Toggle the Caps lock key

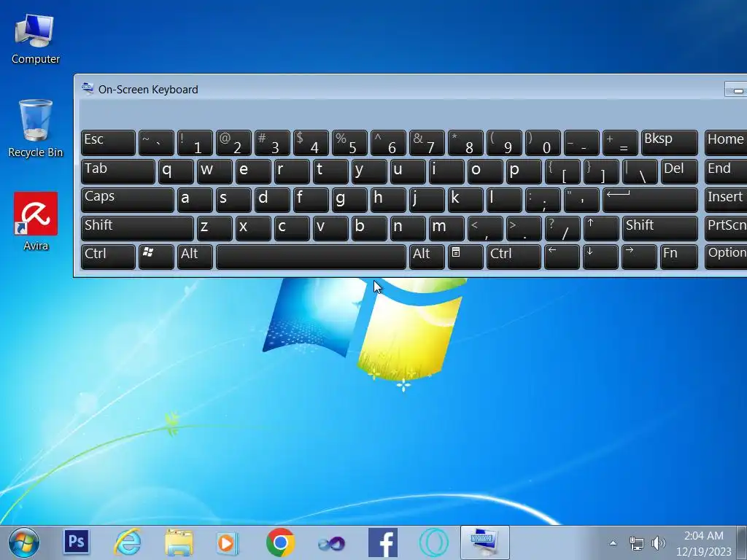[127, 200]
